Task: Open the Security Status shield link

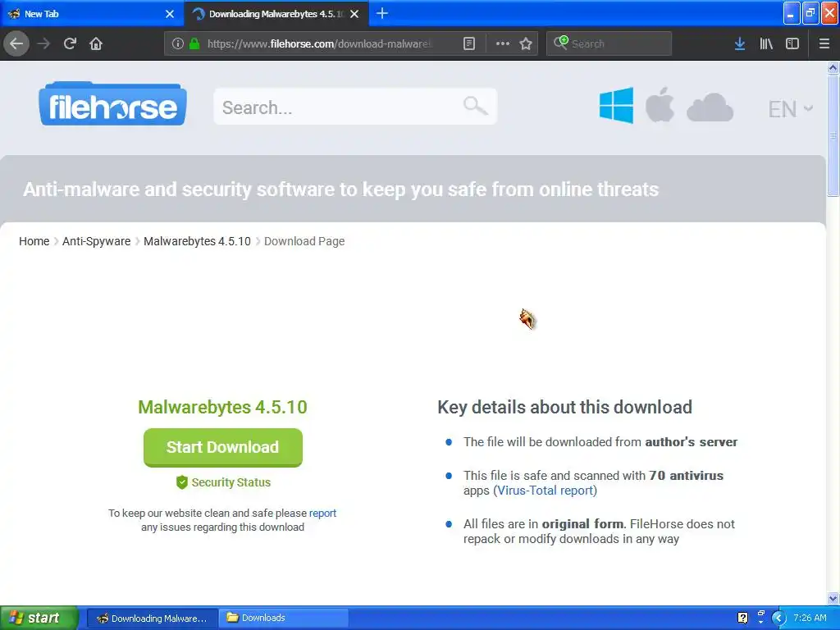Action: [223, 482]
